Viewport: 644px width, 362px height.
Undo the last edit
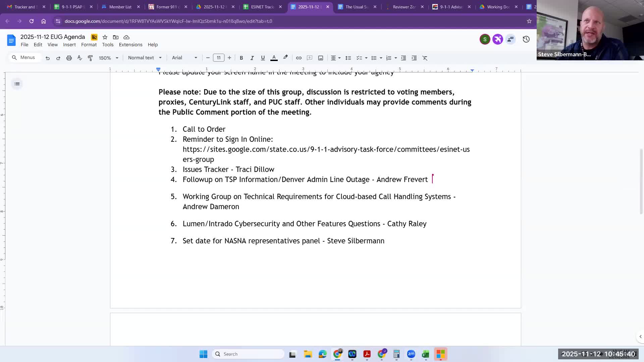tap(47, 58)
